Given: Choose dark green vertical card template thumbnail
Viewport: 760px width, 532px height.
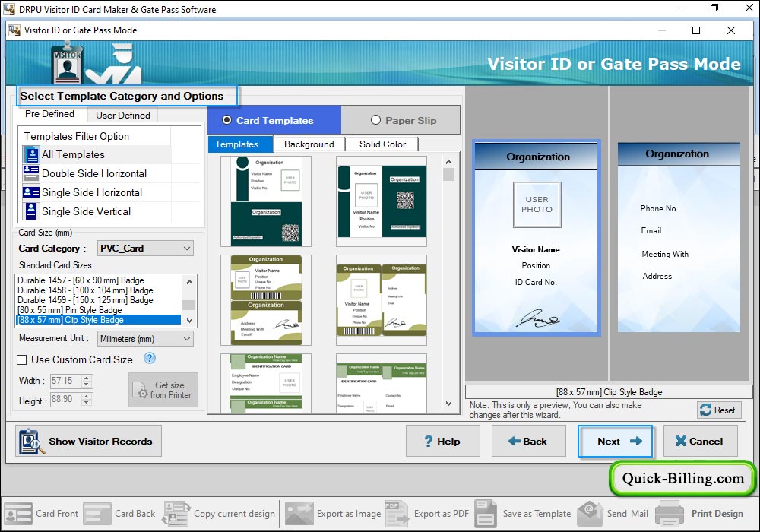Looking at the screenshot, I should click(x=265, y=201).
